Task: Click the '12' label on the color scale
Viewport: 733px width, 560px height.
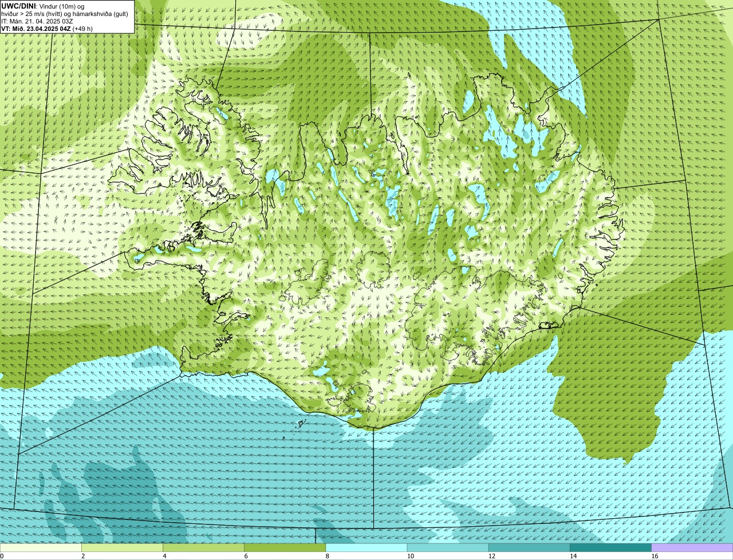Action: (x=491, y=556)
